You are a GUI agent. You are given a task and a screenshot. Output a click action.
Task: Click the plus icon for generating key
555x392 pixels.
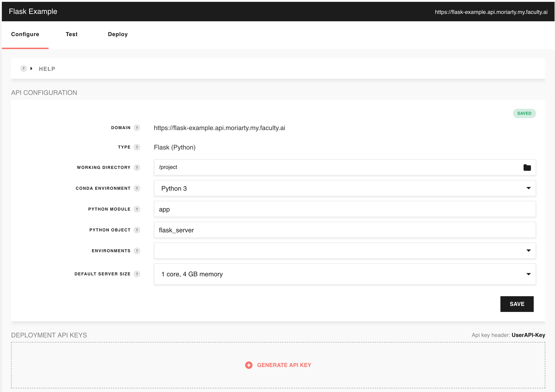[249, 365]
